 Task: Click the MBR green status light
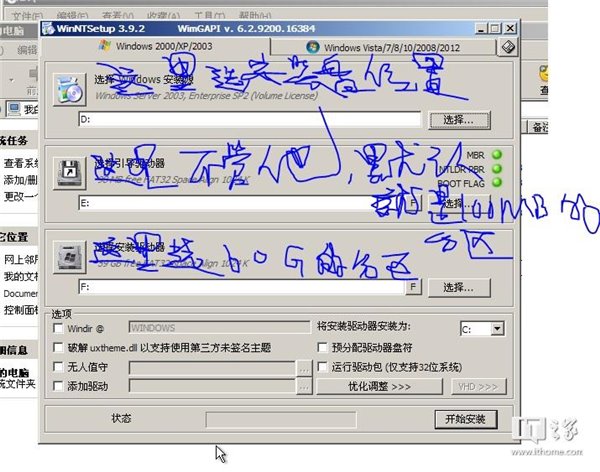(x=497, y=155)
